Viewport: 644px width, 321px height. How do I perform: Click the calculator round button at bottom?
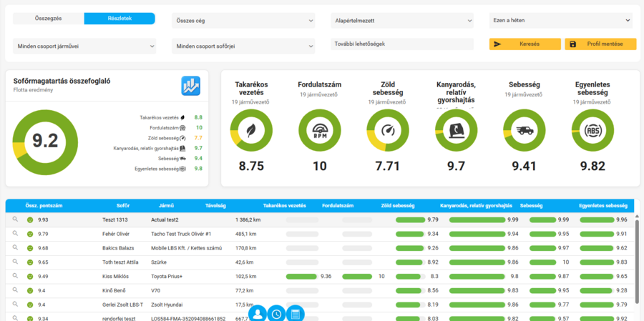(x=296, y=314)
